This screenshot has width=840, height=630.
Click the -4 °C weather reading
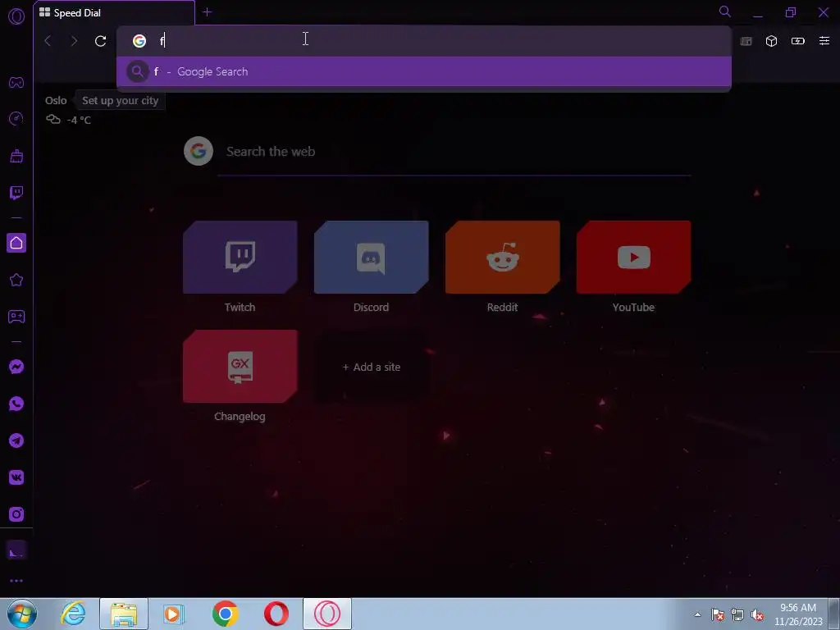[x=79, y=120]
